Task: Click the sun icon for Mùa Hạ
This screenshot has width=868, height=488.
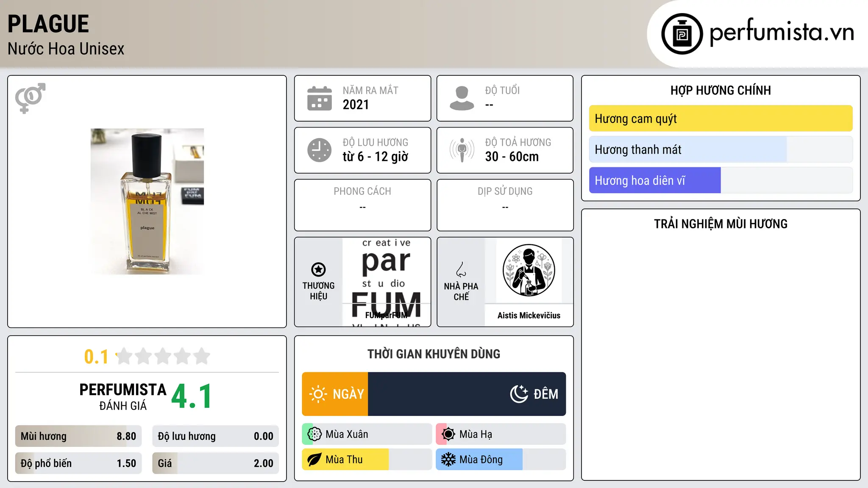Action: tap(448, 434)
